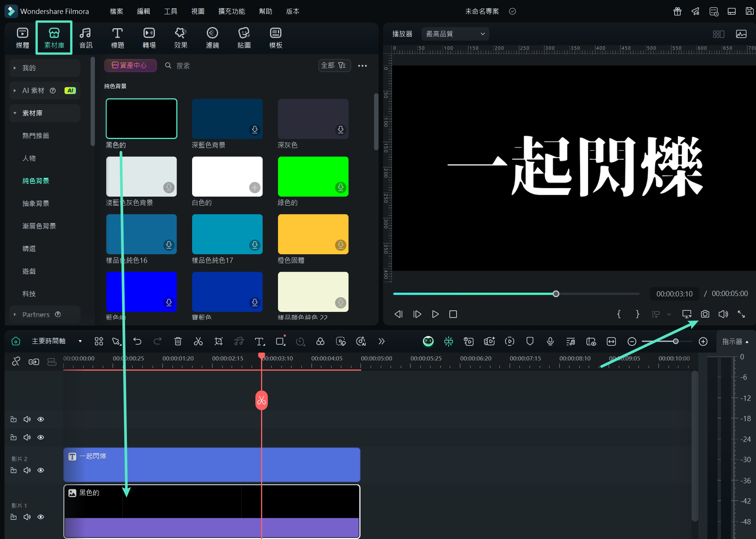Open the 工具 menu
The width and height of the screenshot is (756, 539).
coord(170,11)
